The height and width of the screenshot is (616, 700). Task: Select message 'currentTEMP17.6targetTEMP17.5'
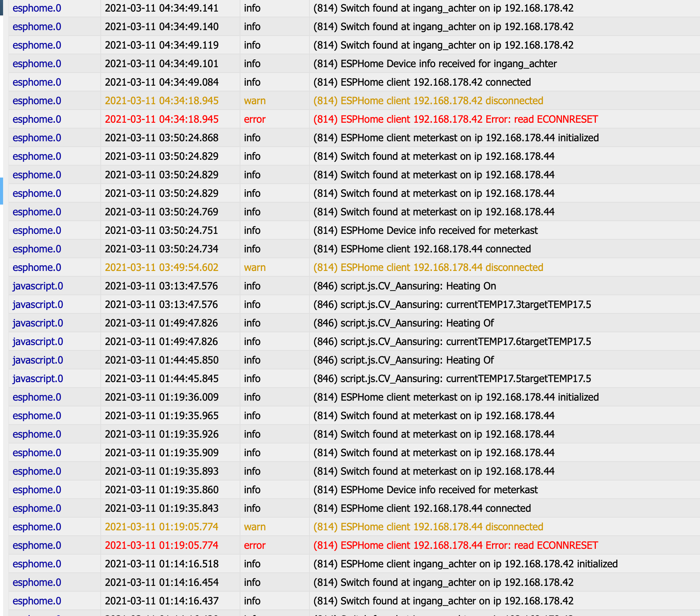tap(452, 342)
